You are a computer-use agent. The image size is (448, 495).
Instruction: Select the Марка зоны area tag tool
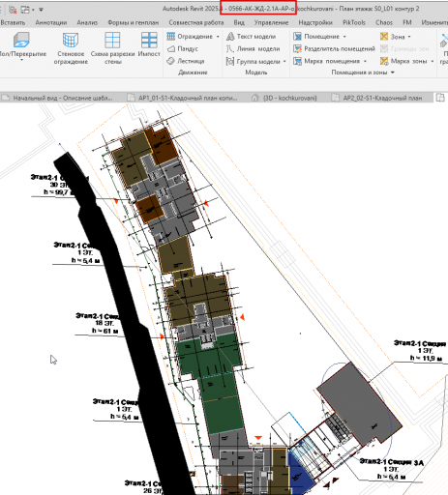403,61
